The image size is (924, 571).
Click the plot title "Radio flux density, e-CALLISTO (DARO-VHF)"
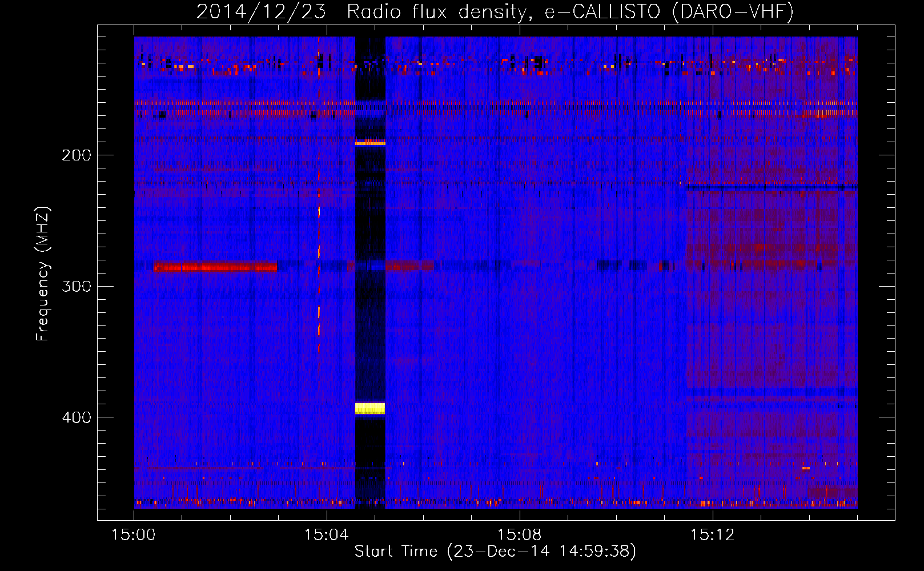(x=570, y=11)
